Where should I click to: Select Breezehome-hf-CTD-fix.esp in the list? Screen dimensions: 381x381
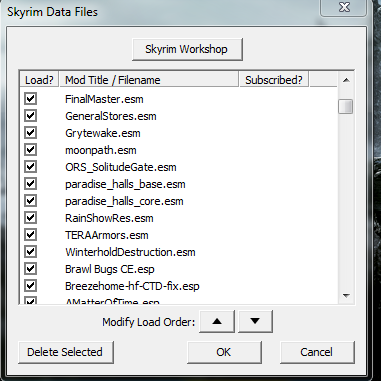132,286
